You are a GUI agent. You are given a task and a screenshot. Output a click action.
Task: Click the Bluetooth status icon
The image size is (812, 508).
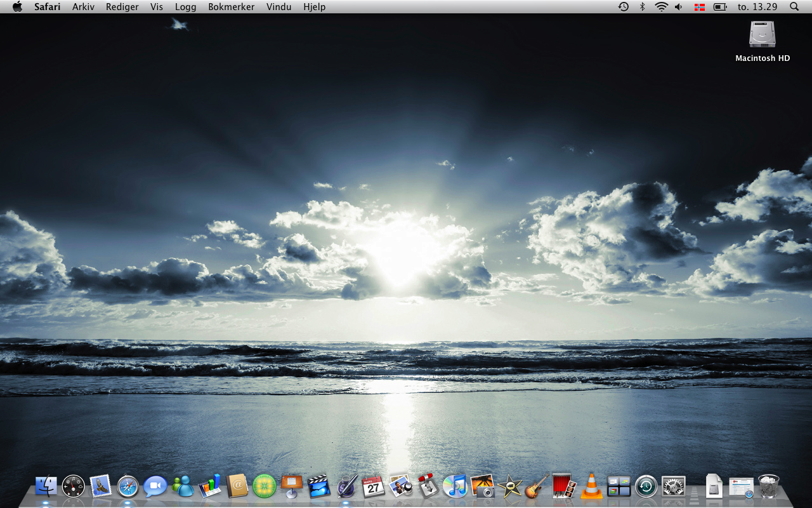pos(642,6)
